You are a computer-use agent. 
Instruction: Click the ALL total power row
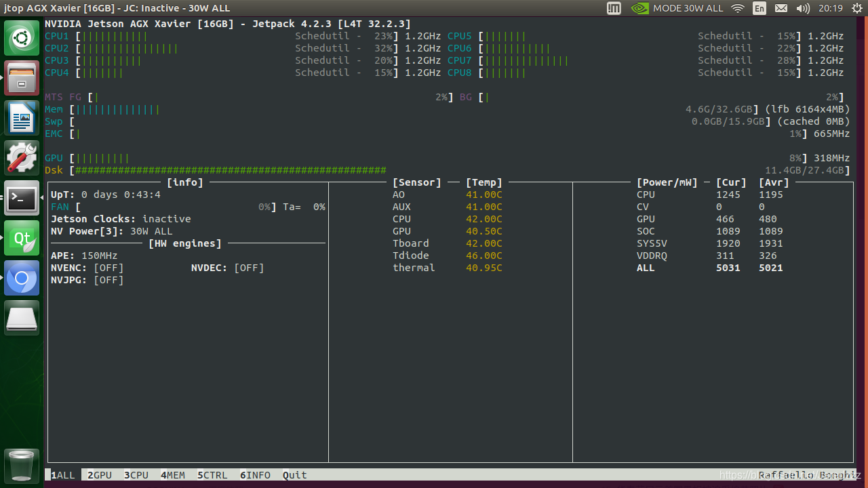point(710,268)
